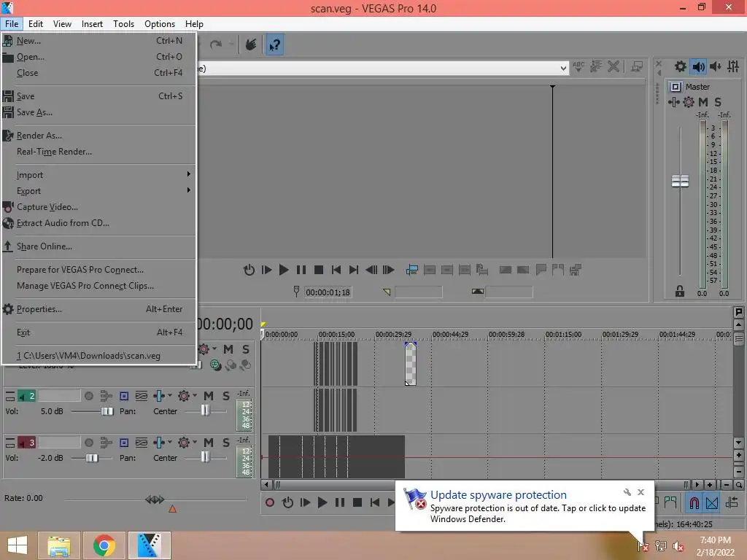Open track 3 more options (three-line) menu

click(10, 443)
